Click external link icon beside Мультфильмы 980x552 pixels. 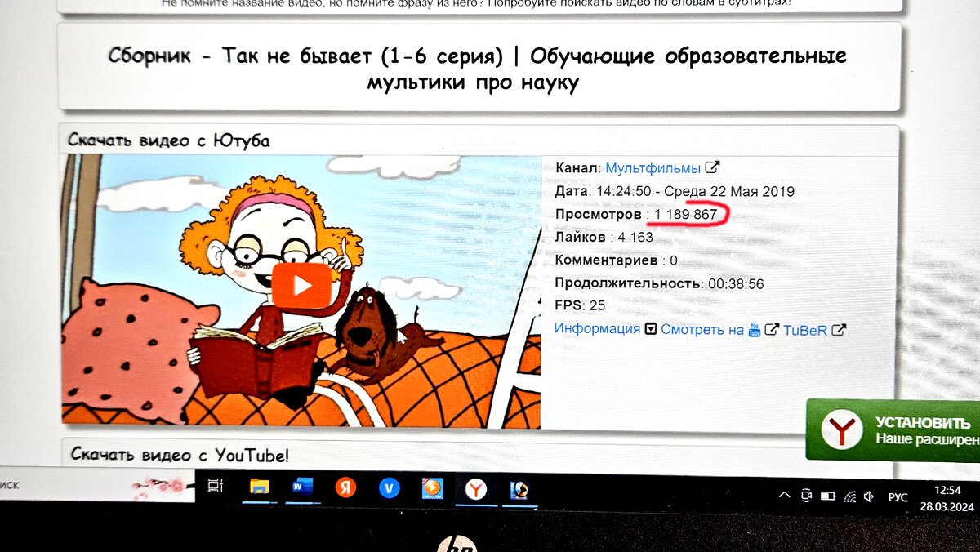[x=712, y=167]
